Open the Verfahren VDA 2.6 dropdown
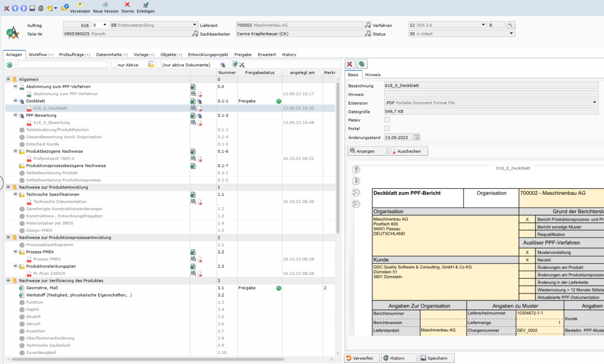This screenshot has width=604, height=364. [x=484, y=25]
